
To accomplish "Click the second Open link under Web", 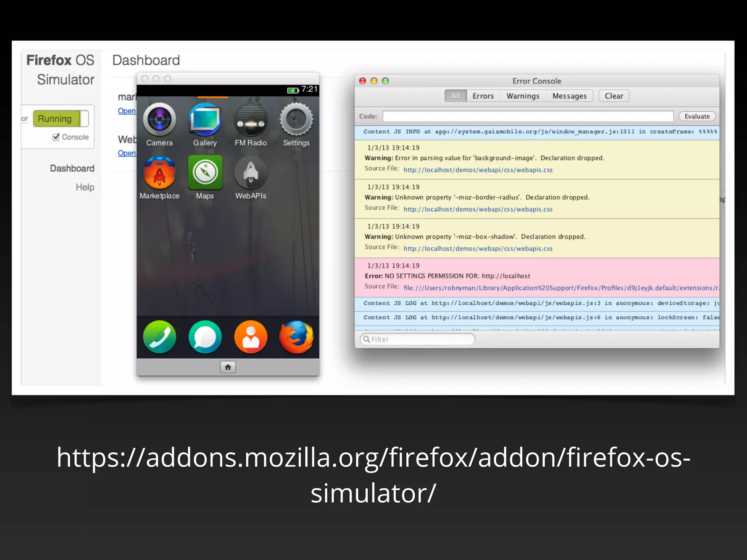I will pos(127,153).
